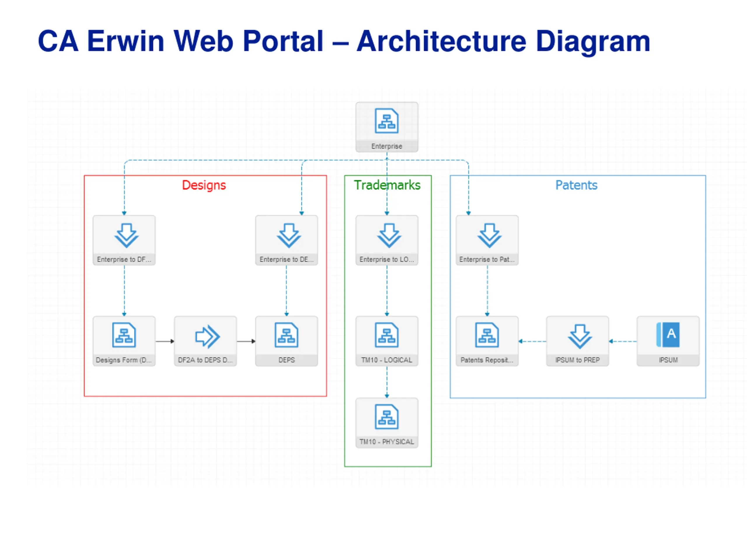Click the DF2A to DEPS D... label

205,360
